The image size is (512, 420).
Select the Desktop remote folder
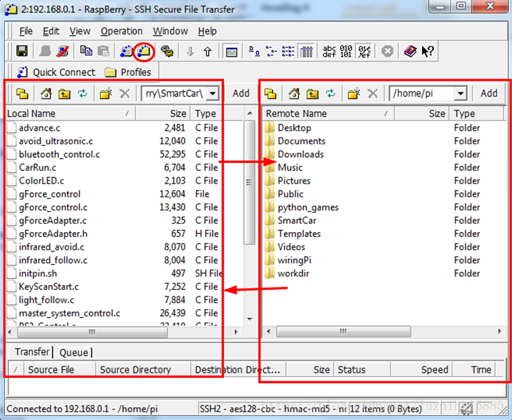[294, 128]
